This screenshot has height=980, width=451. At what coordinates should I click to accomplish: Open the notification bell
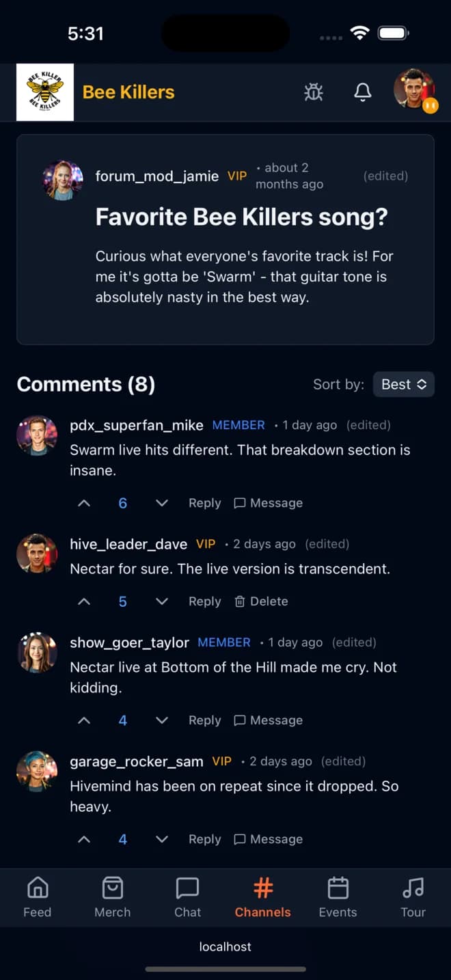coord(363,92)
